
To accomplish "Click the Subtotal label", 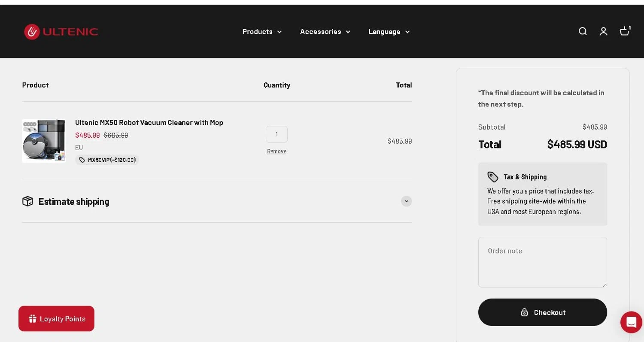I will pyautogui.click(x=492, y=127).
